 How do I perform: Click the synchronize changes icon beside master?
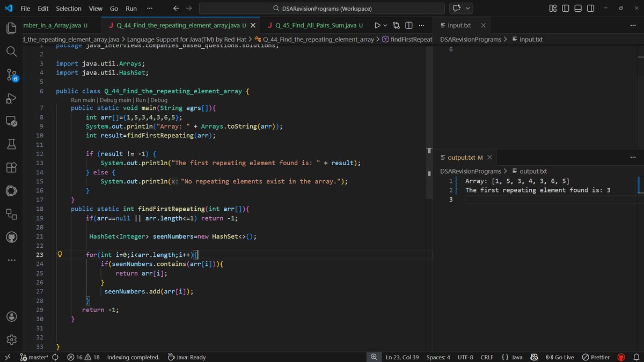pyautogui.click(x=55, y=357)
